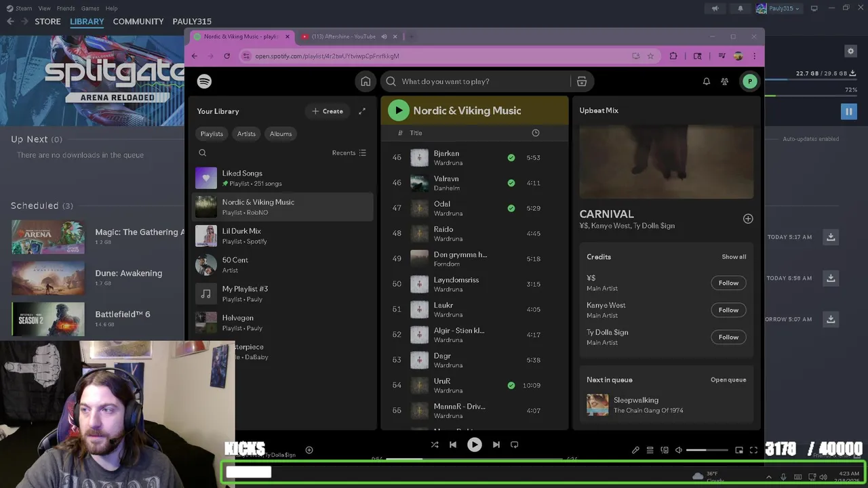The width and height of the screenshot is (868, 488).
Task: Follow the artist ¥$
Action: 728,283
